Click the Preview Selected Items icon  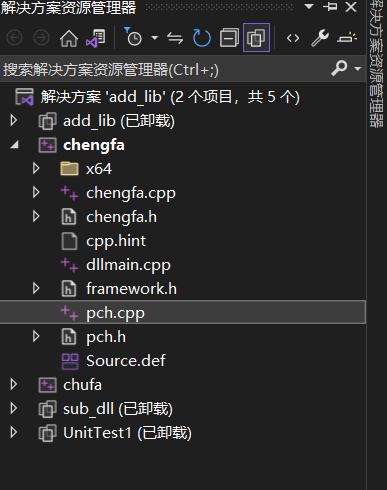(x=347, y=38)
